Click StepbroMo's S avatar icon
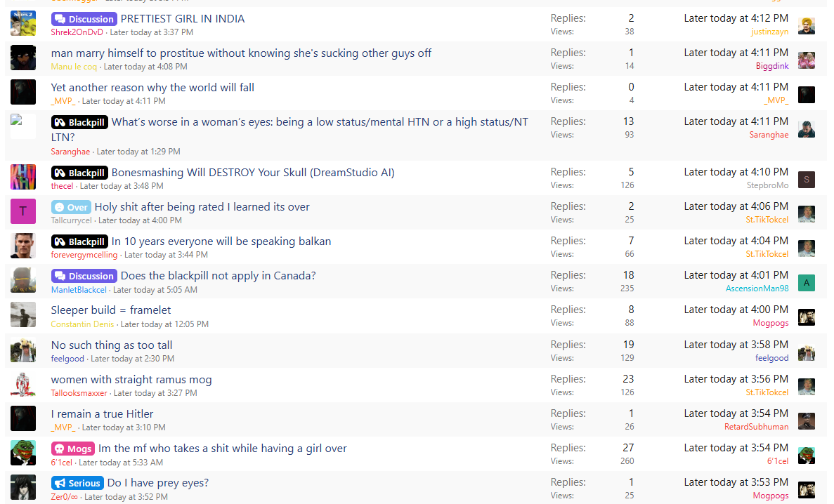 [x=807, y=180]
